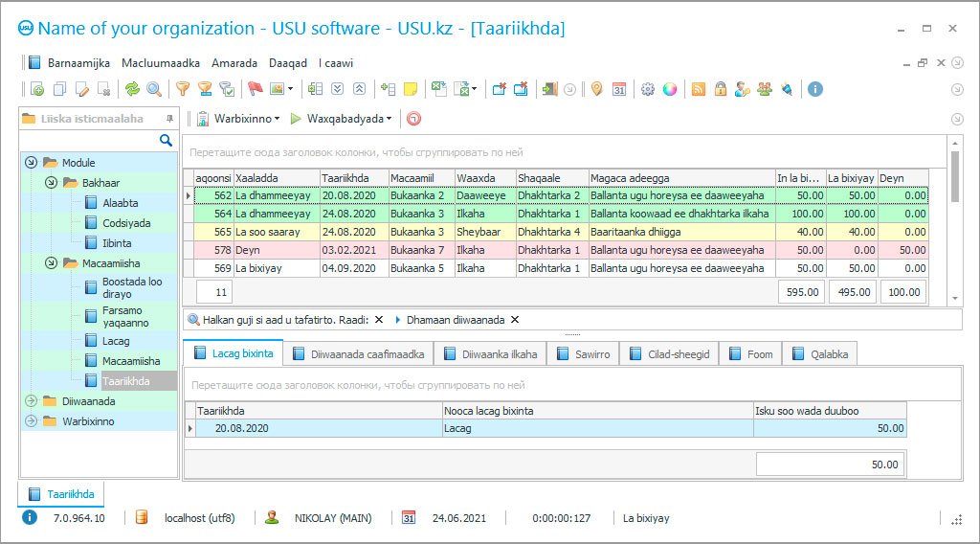Open the color wheel theme picker
This screenshot has width=980, height=544.
670,89
